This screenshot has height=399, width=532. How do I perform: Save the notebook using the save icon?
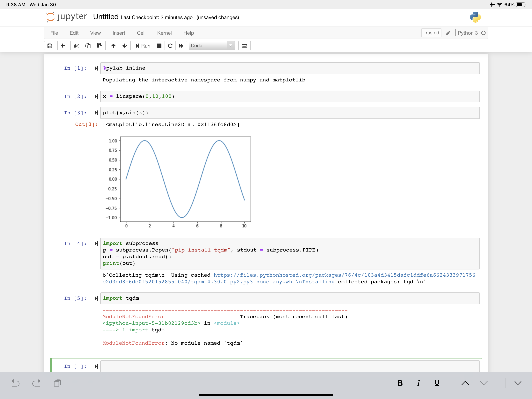coord(49,46)
